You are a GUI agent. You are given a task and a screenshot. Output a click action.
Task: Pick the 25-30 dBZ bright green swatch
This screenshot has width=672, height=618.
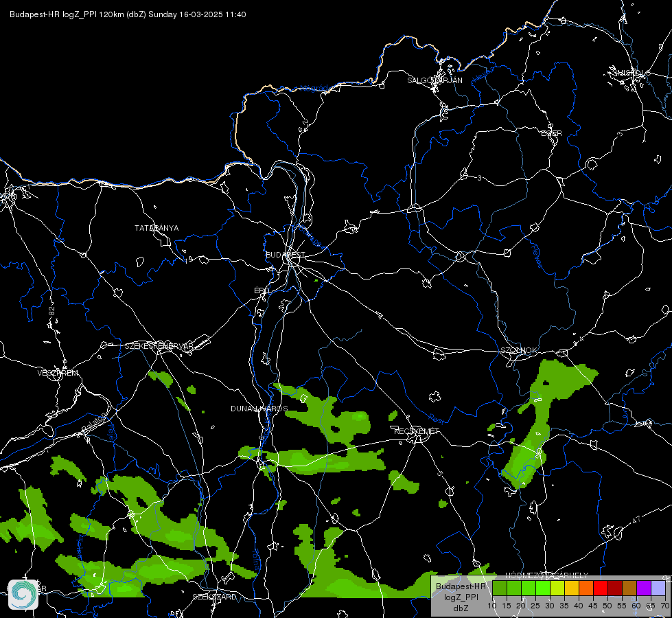coord(543,588)
